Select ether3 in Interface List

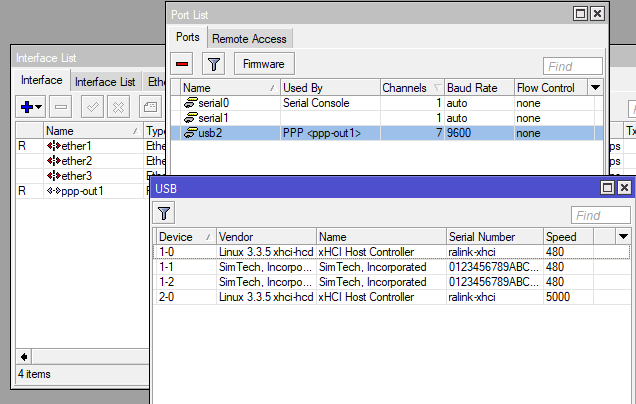tap(77, 176)
